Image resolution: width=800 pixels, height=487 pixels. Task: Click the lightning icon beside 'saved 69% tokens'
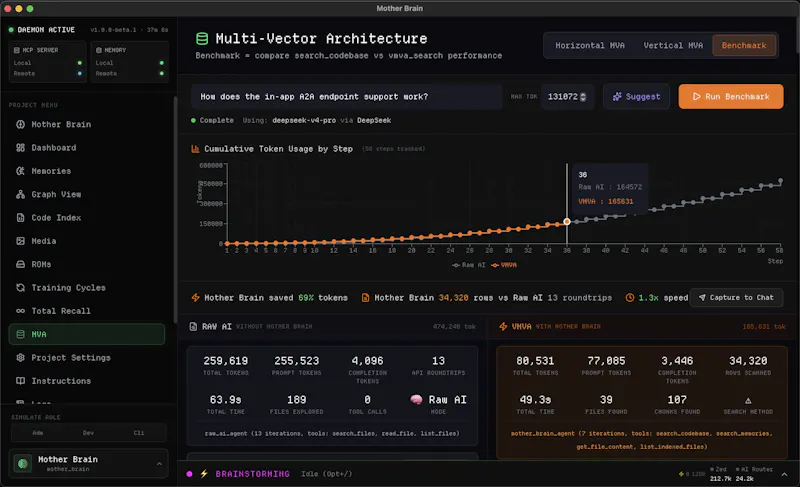(195, 298)
